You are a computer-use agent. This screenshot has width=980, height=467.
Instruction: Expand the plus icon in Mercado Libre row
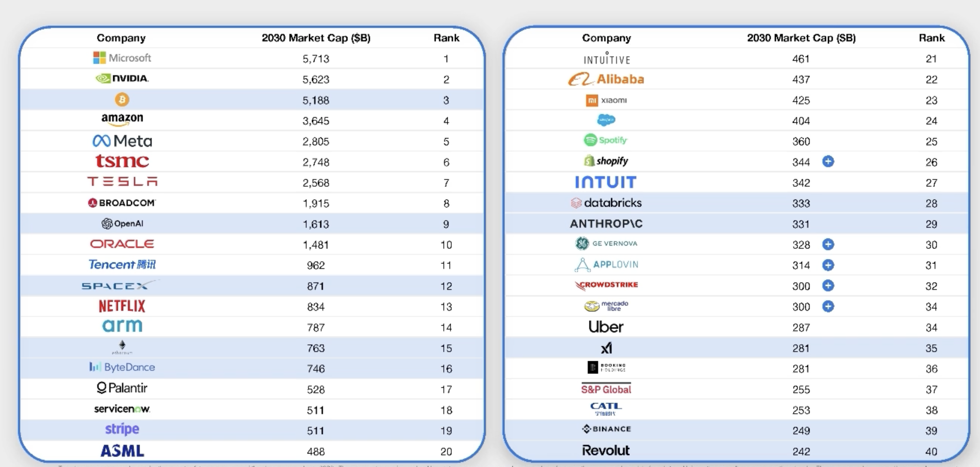pos(828,306)
